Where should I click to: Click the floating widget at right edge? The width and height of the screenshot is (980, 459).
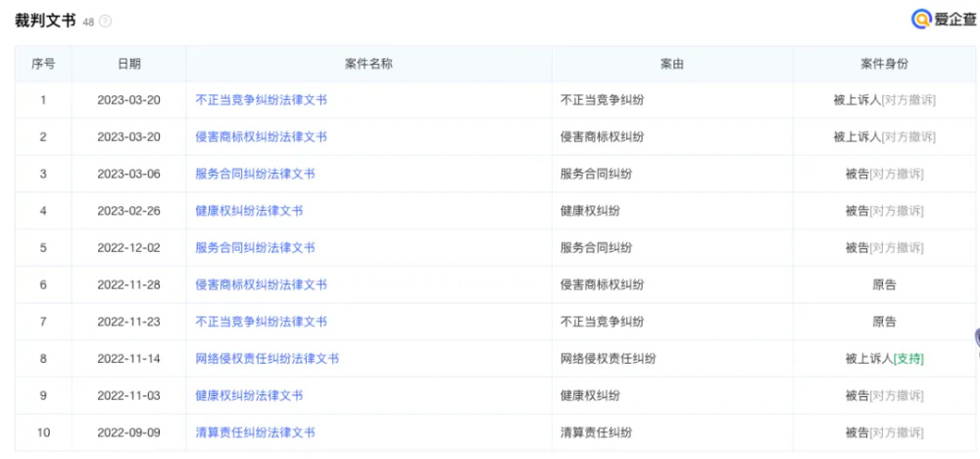[976, 339]
